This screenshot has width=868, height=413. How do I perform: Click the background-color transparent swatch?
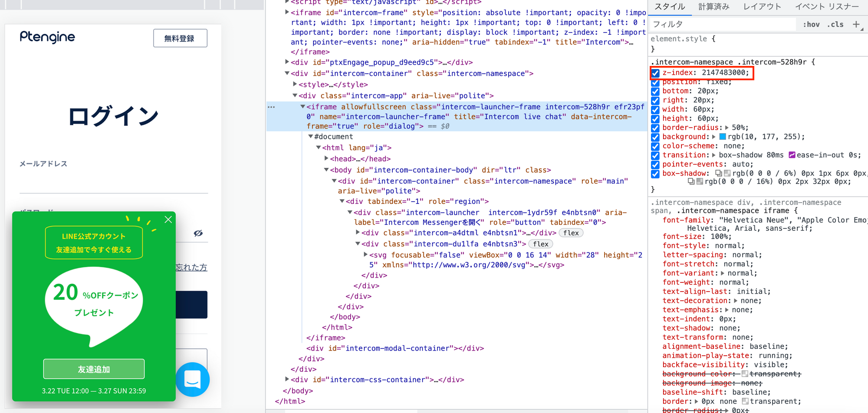pyautogui.click(x=745, y=374)
